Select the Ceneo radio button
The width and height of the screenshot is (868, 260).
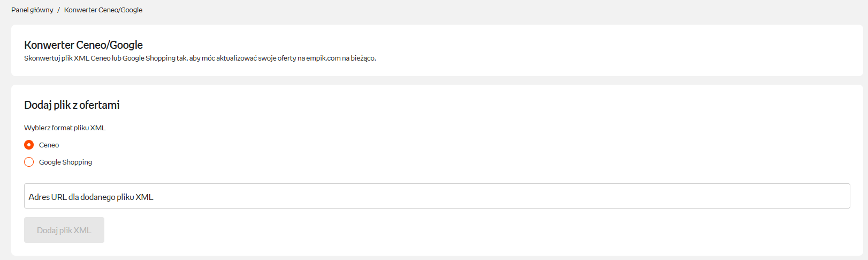point(29,145)
